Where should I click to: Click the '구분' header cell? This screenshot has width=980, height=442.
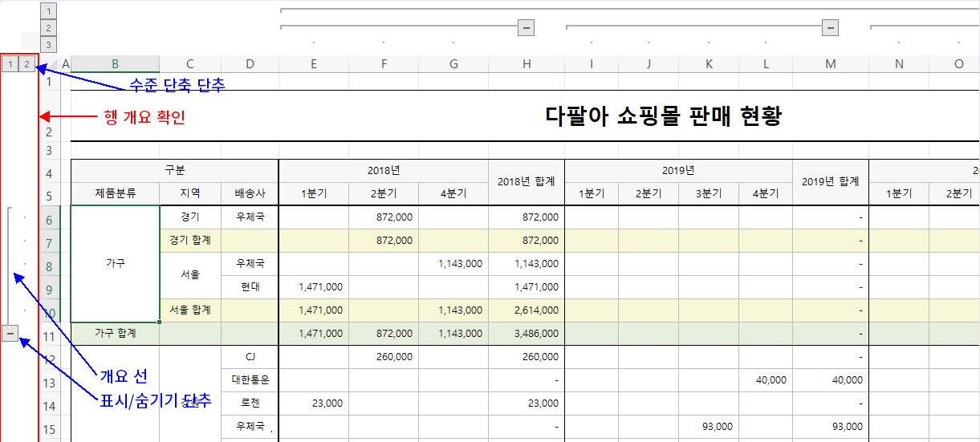point(174,171)
